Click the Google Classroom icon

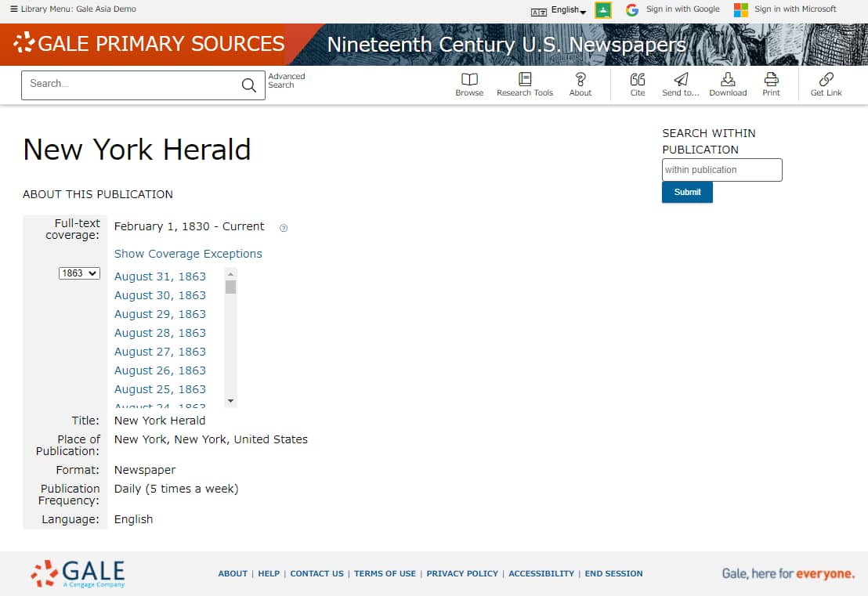point(603,10)
